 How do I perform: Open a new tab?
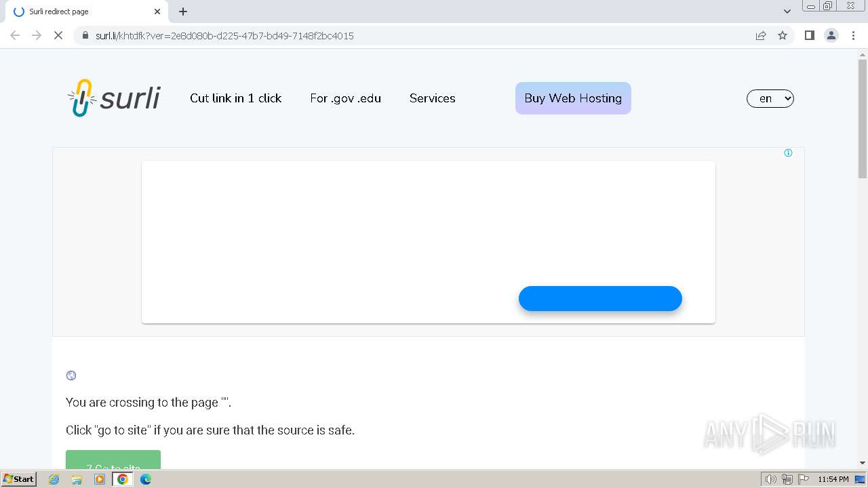click(x=183, y=12)
